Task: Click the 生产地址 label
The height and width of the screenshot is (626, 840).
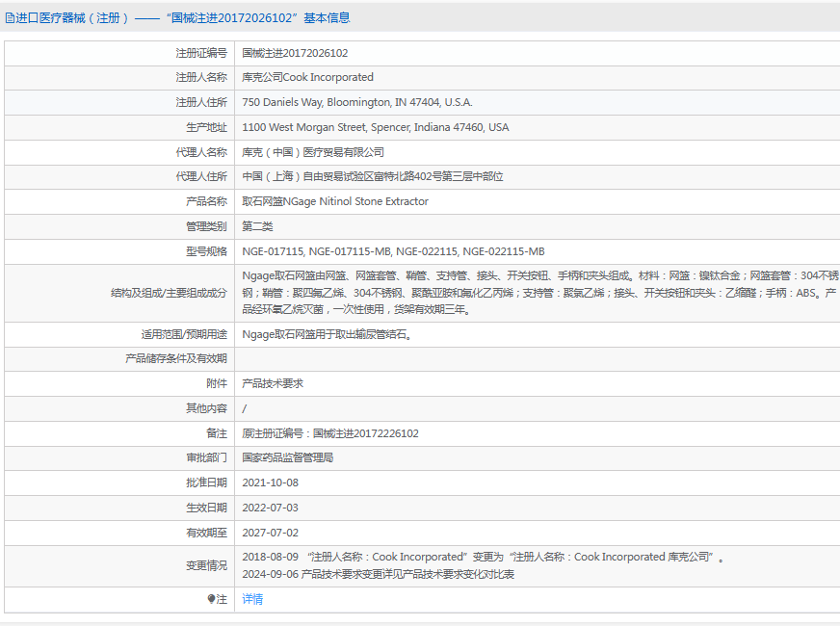Action: pyautogui.click(x=206, y=127)
